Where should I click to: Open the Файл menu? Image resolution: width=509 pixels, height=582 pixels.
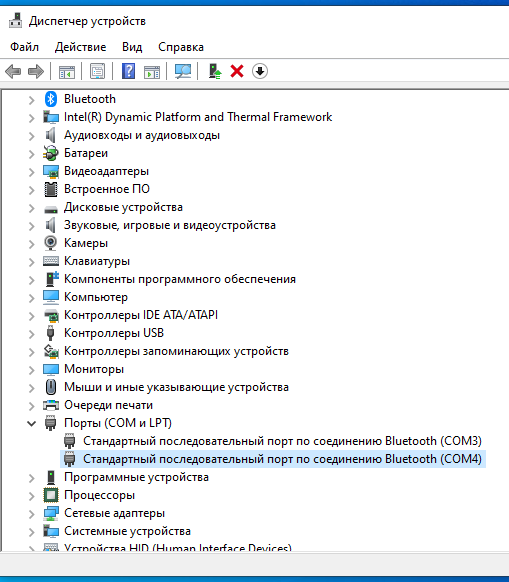pyautogui.click(x=25, y=47)
